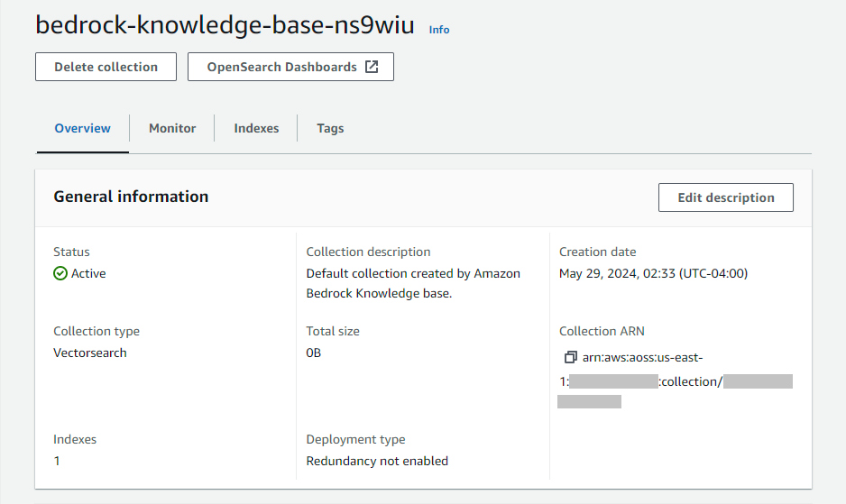
Task: Click the Collection type label
Action: [97, 331]
